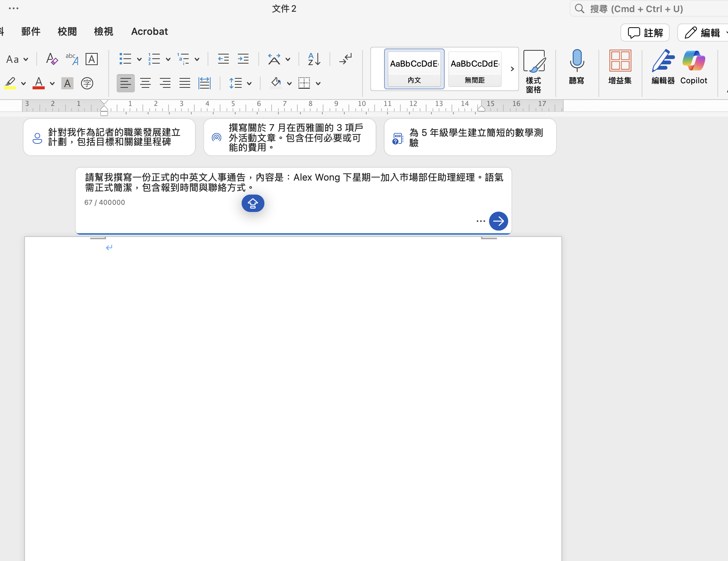
Task: Open the 校閱 (Review) tab
Action: (x=67, y=31)
